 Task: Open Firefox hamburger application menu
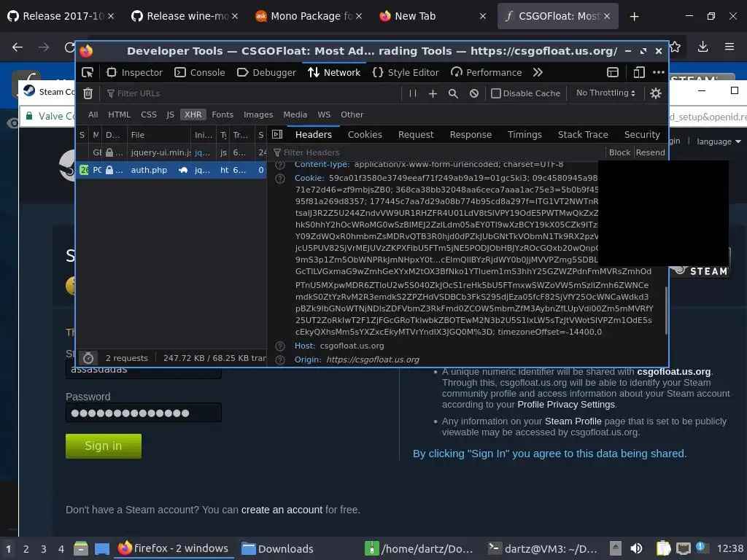(729, 47)
